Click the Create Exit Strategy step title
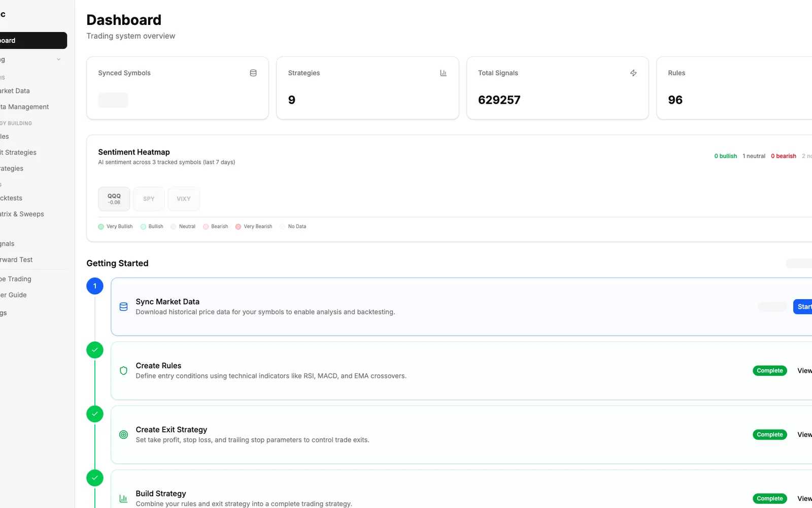Viewport: 812px width, 508px height. click(172, 430)
